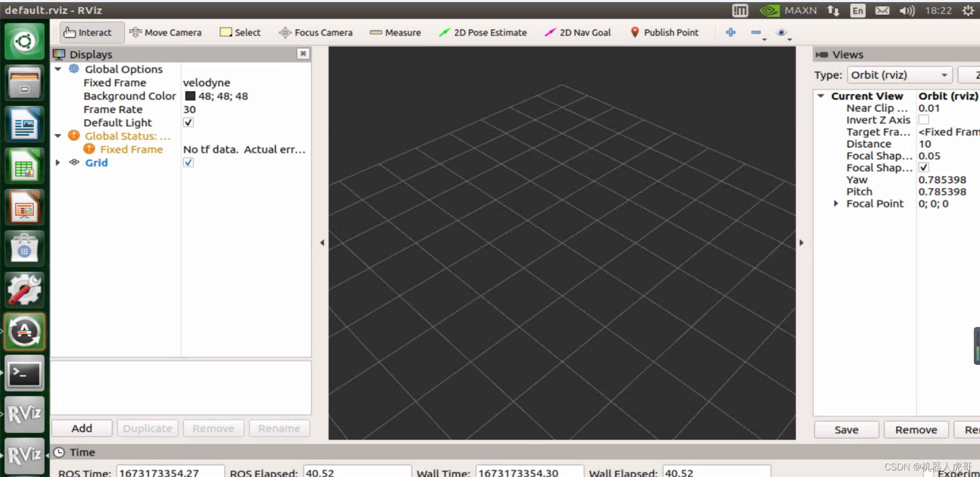Click the Time panel clock icon

[59, 452]
